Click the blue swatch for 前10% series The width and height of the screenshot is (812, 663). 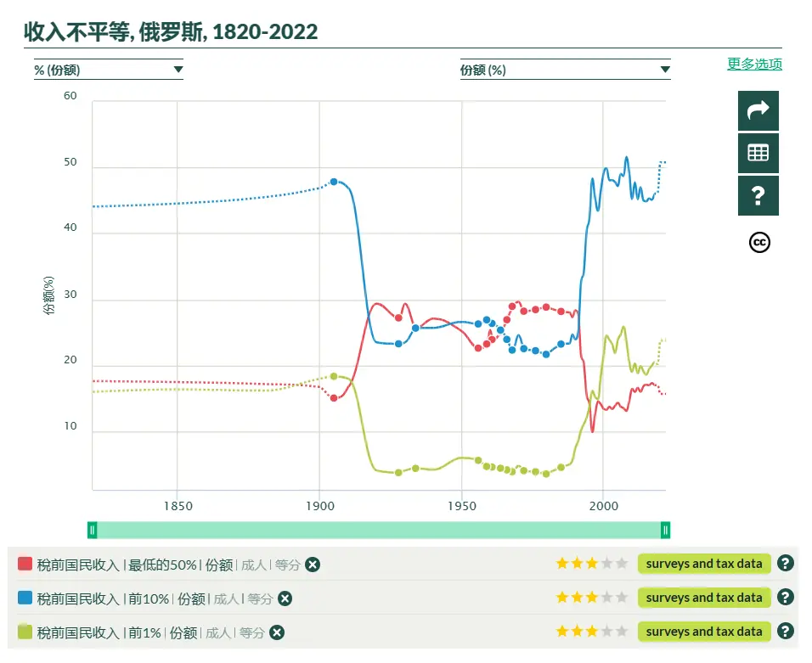click(x=25, y=598)
